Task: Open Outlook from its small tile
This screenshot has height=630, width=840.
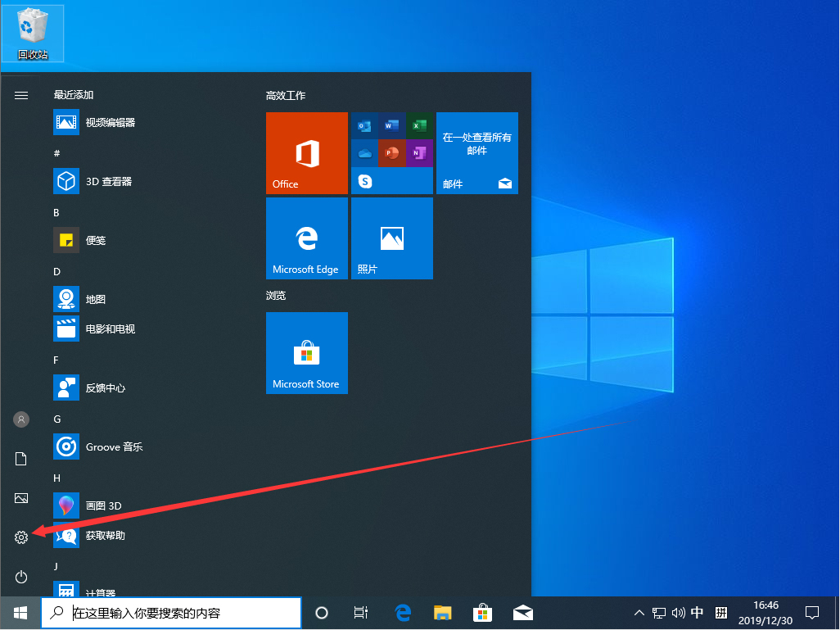Action: coord(364,125)
